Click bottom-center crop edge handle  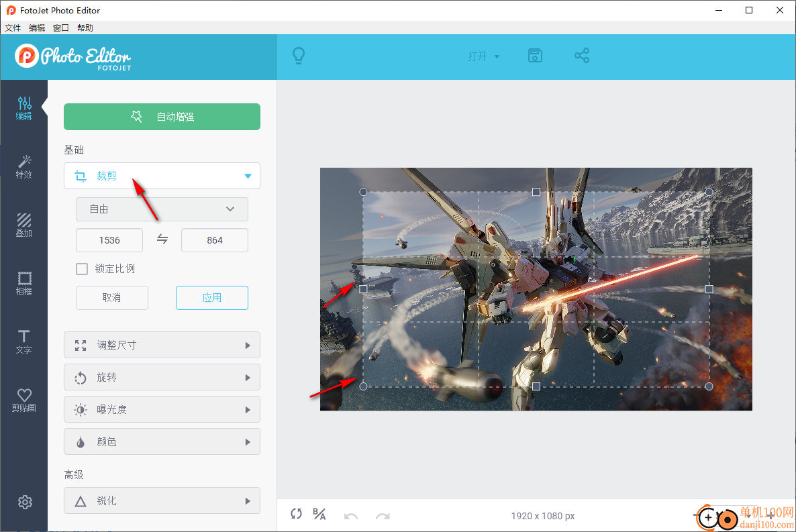[536, 386]
